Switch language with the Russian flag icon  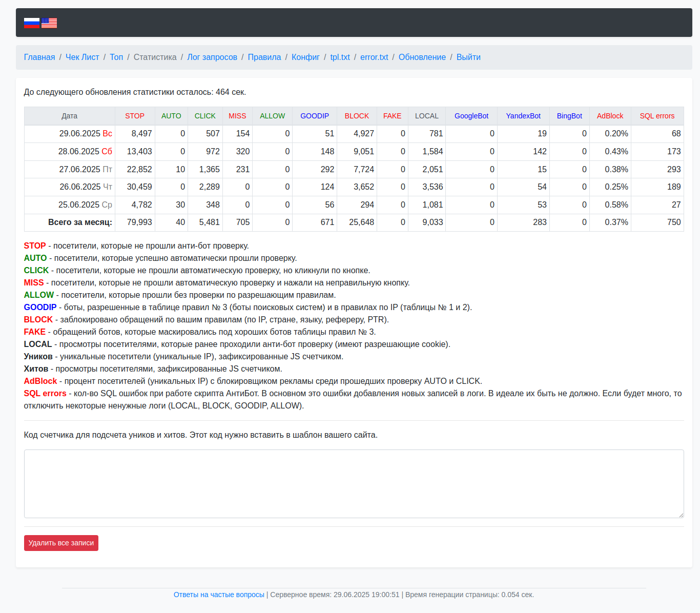[31, 23]
